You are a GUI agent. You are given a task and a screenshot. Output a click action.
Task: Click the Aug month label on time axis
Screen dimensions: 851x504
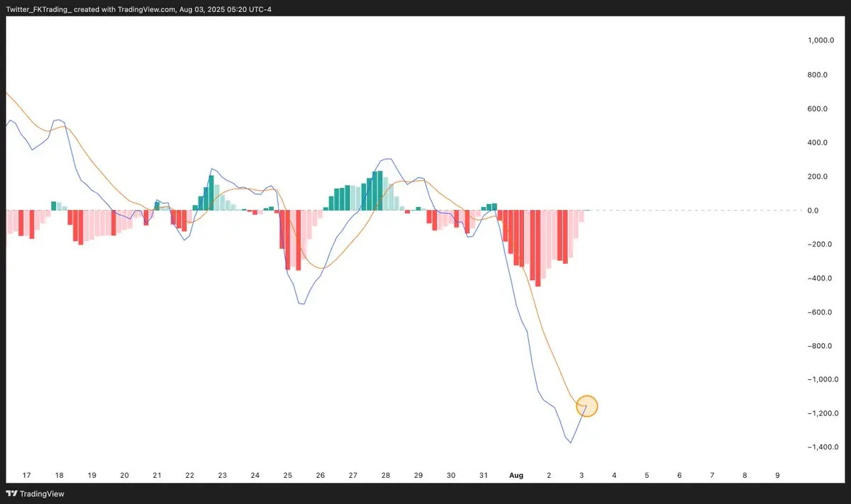[x=516, y=475]
